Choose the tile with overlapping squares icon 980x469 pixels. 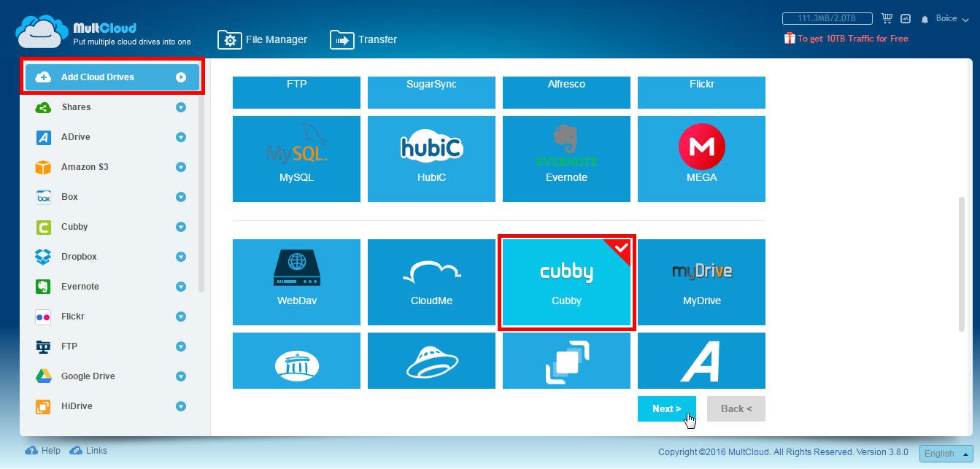tap(566, 360)
